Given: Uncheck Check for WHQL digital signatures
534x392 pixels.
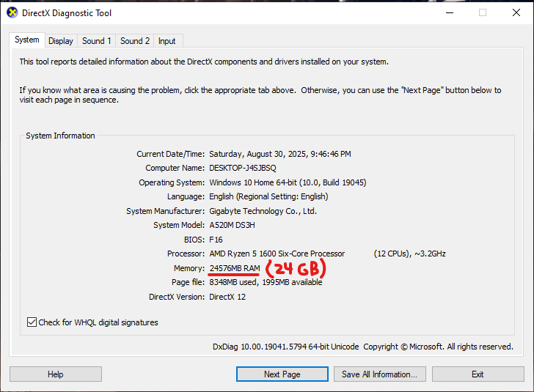Looking at the screenshot, I should 32,322.
